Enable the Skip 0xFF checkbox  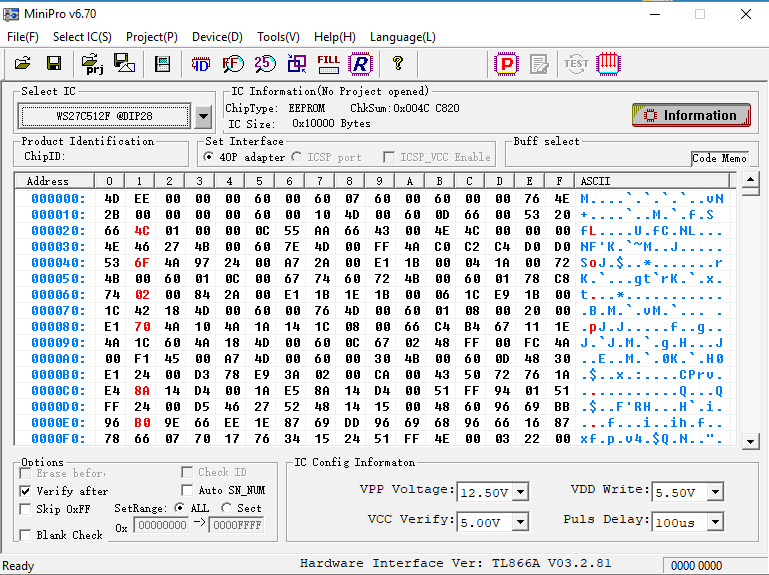tap(25, 509)
